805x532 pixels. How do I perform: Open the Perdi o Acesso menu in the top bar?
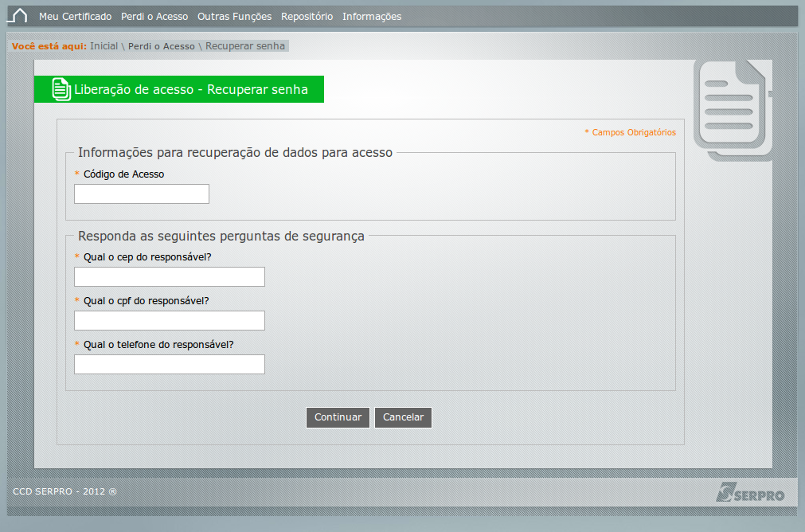click(154, 17)
